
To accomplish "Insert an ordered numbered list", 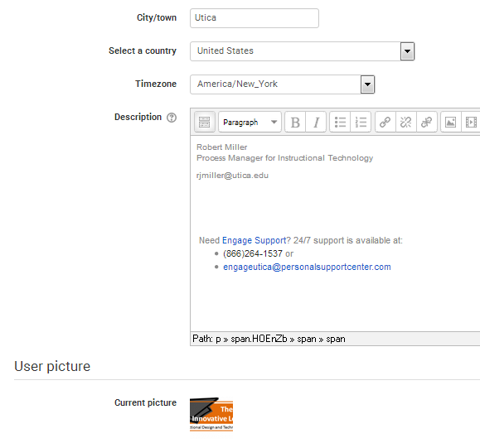I will pos(361,122).
